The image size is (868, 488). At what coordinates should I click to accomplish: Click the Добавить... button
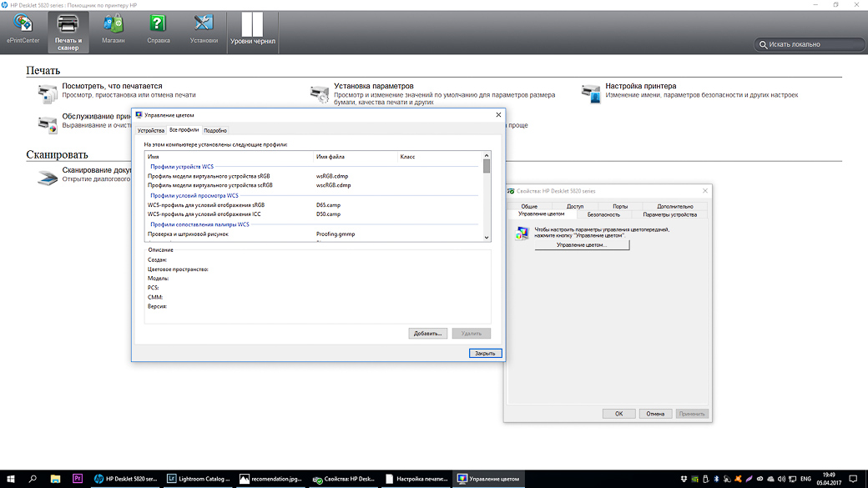[428, 334]
